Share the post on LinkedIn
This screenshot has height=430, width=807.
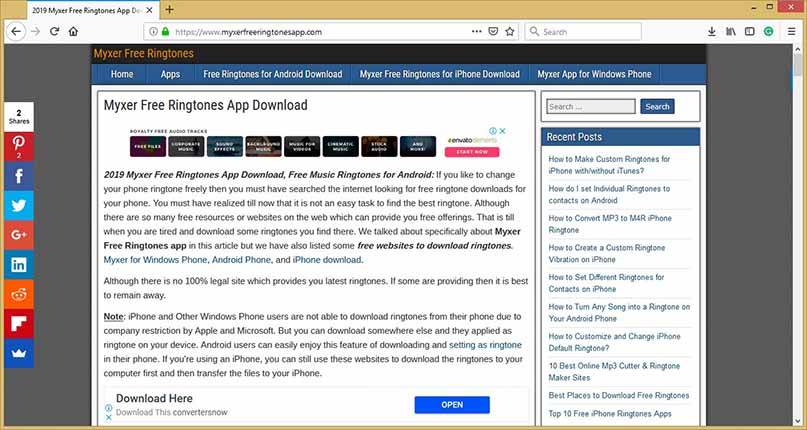point(18,264)
